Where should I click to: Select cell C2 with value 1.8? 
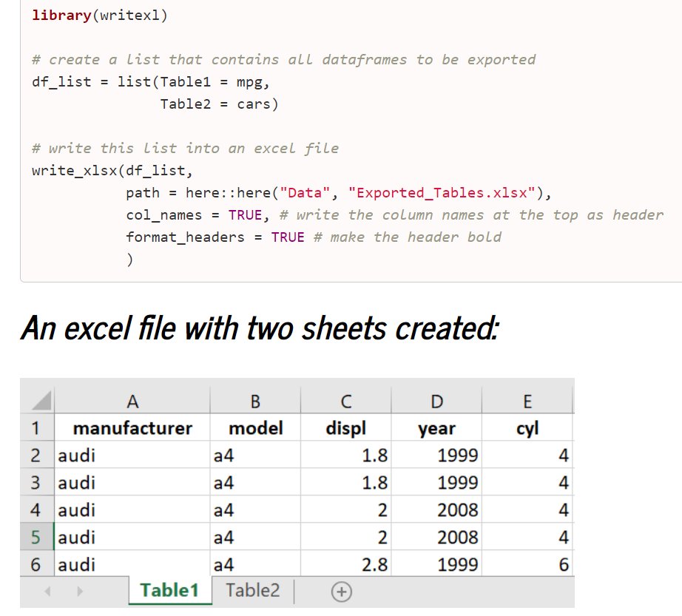345,455
